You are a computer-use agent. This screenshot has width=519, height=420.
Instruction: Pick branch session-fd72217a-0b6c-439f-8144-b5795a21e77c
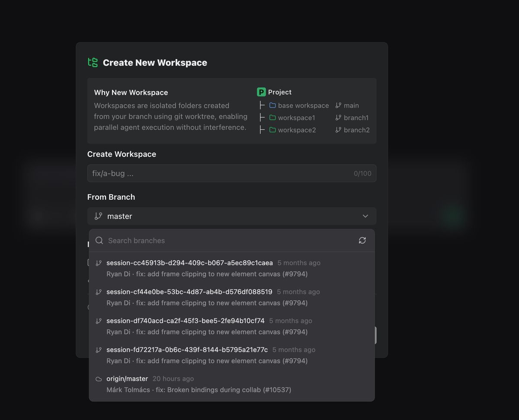click(x=232, y=355)
